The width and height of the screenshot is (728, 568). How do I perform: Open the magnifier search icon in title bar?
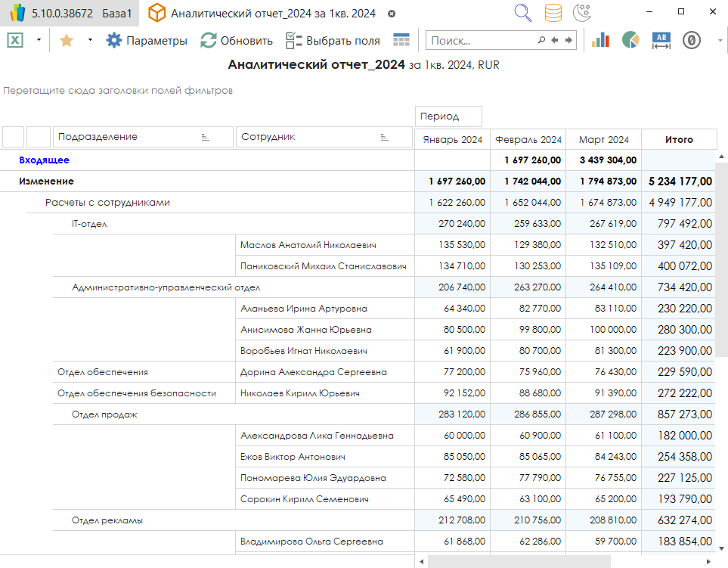point(522,13)
